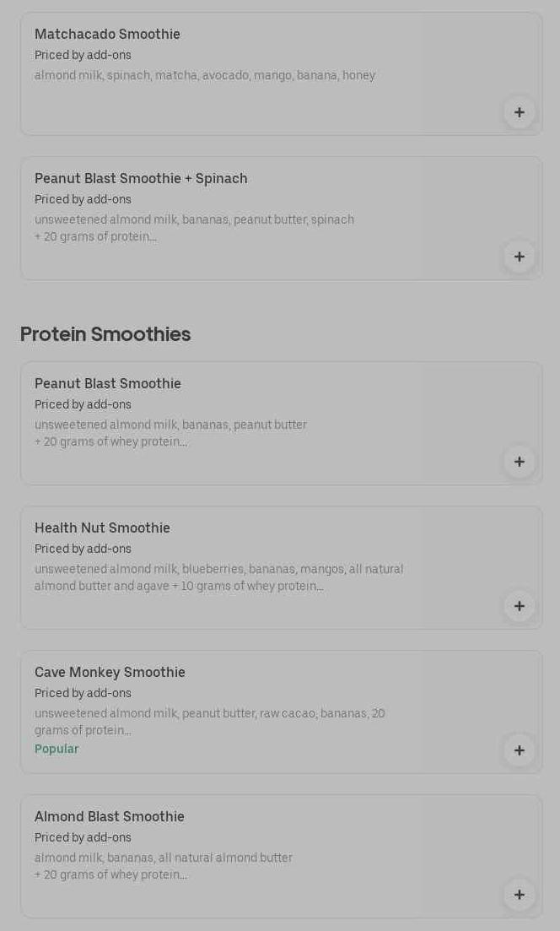Select the Almond Blast Smoothie title
Viewport: 560px width, 931px height.
point(109,817)
